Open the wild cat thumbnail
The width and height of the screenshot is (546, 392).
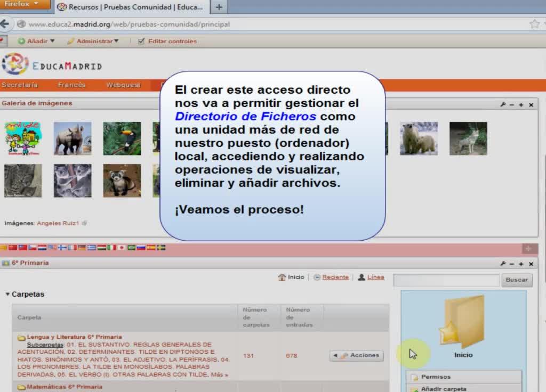pyautogui.click(x=23, y=181)
